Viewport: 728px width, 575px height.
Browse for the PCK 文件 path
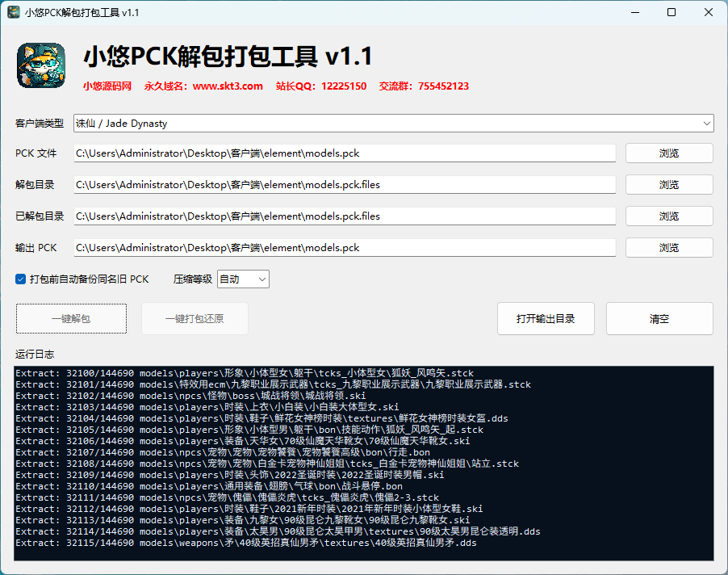(669, 153)
